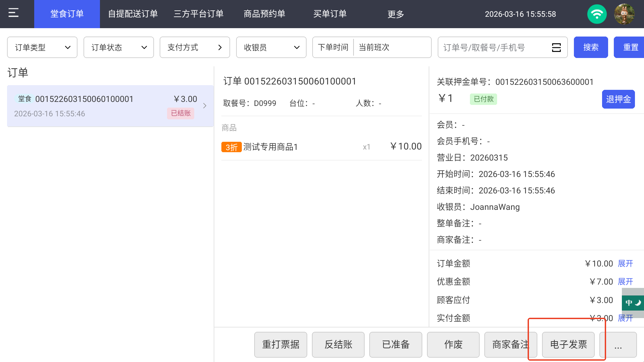Click the scan icon in search field
This screenshot has height=362, width=644.
(x=556, y=48)
